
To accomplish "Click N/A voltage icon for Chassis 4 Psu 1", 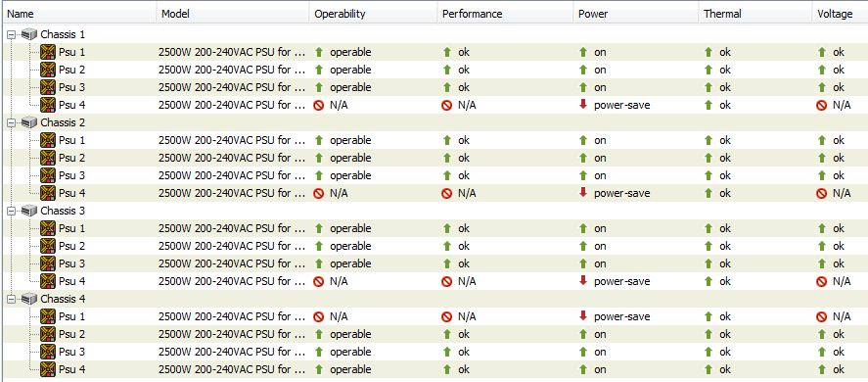I will click(x=822, y=317).
